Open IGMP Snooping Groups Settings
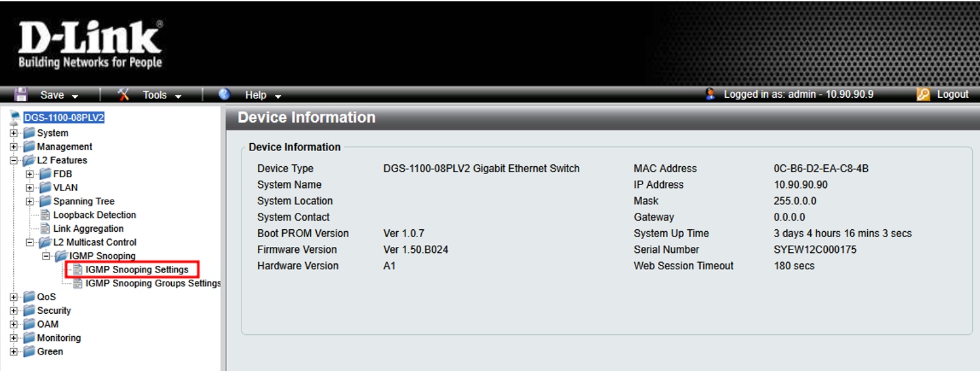Image resolution: width=980 pixels, height=371 pixels. [153, 284]
